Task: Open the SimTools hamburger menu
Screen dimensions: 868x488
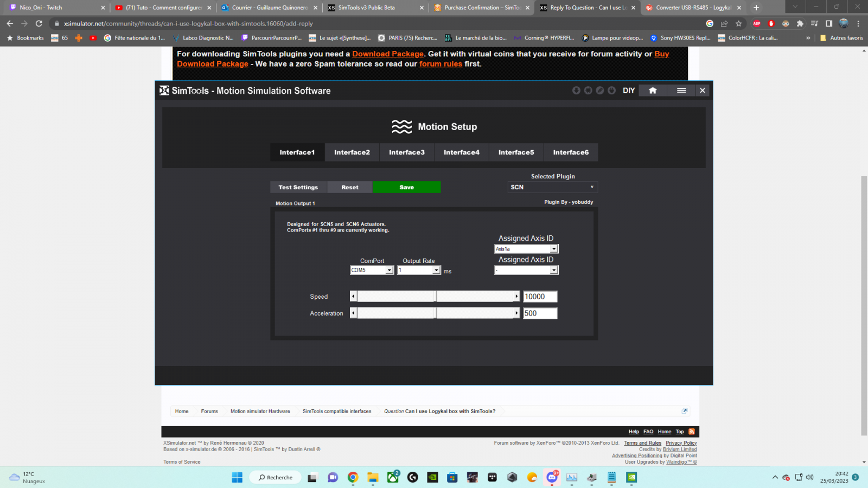Action: click(x=681, y=91)
